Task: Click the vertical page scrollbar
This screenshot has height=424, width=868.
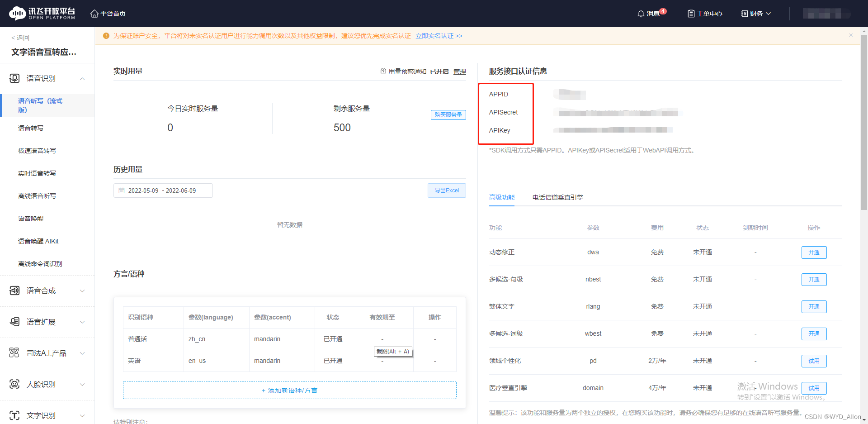Action: point(864,122)
